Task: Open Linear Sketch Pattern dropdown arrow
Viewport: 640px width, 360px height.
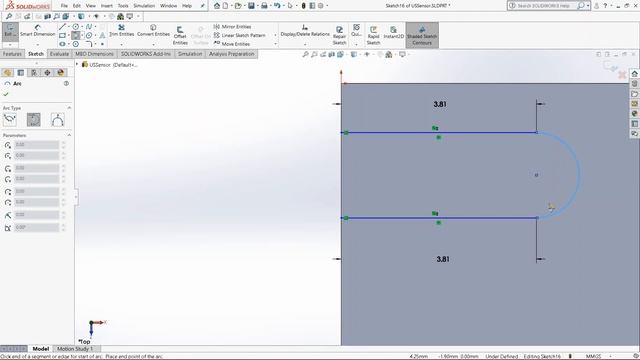Action: (275, 35)
